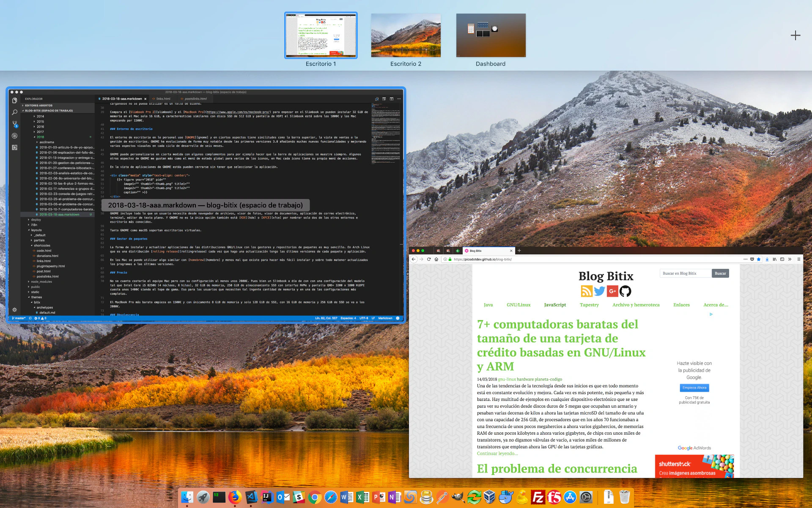Click the Continuar leyendo link
812x508 pixels.
pos(497,453)
